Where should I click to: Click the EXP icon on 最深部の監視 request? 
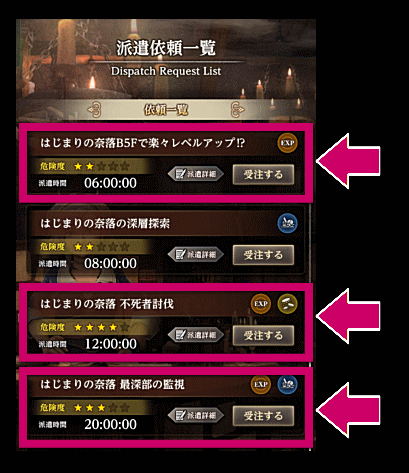[261, 384]
